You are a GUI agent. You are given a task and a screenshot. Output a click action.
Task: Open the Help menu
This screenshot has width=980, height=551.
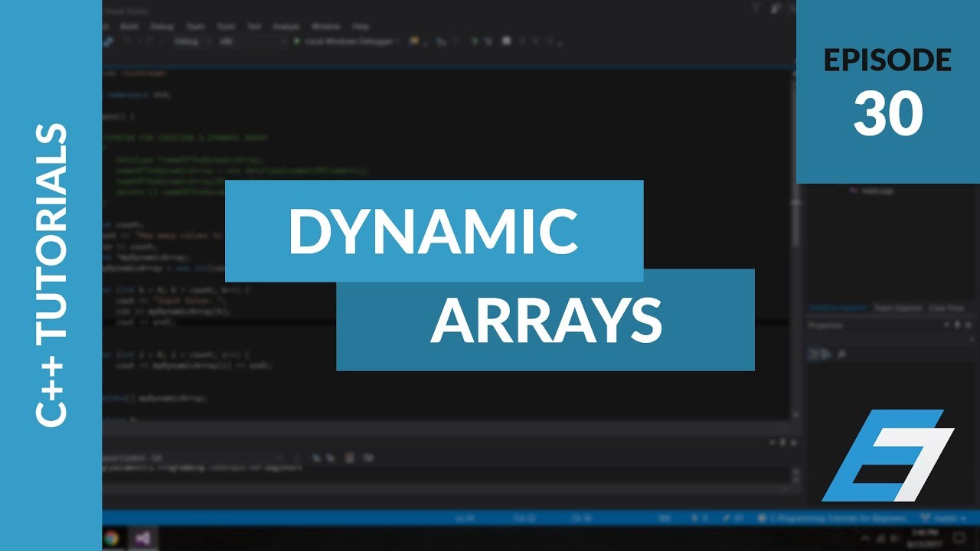pos(359,26)
